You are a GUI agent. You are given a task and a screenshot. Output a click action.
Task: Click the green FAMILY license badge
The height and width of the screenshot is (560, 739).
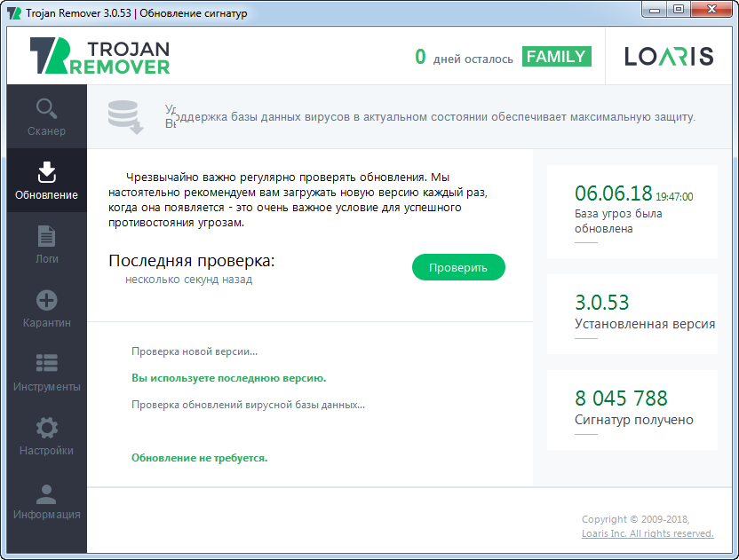(x=557, y=57)
